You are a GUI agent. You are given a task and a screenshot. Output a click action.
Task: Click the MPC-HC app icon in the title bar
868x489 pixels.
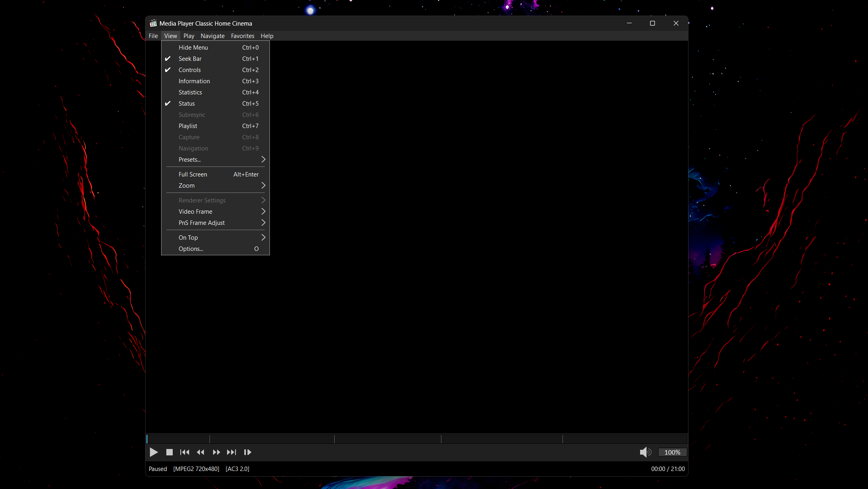(x=153, y=23)
